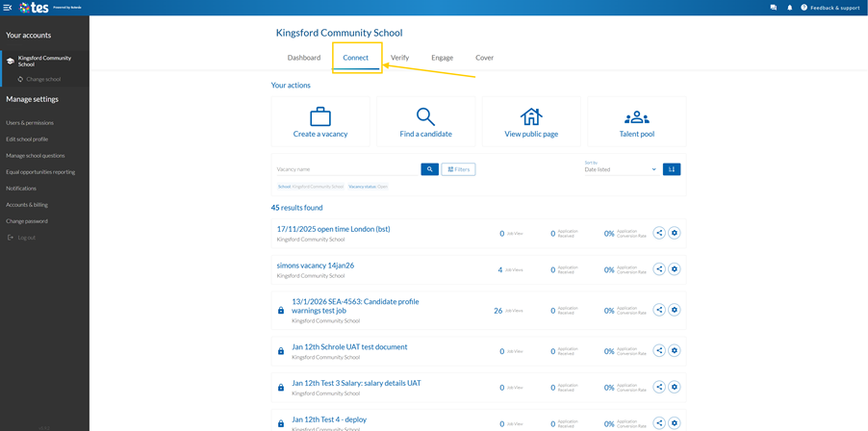
Task: Open the chat messages icon
Action: pyautogui.click(x=774, y=8)
